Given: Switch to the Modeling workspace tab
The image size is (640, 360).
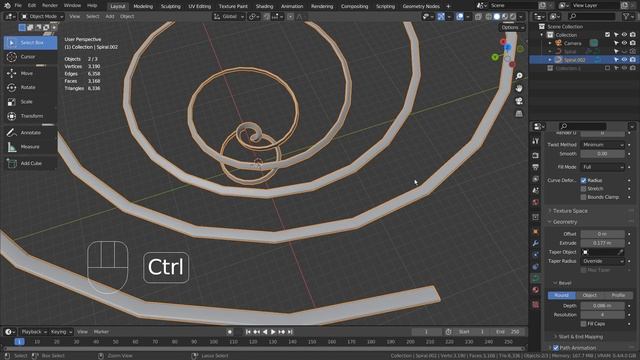Looking at the screenshot, I should (143, 6).
